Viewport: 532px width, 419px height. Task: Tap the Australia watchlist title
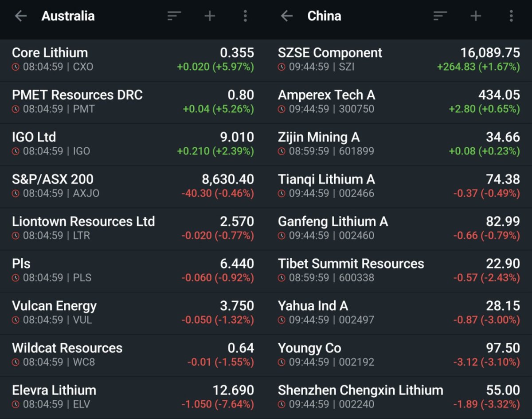(68, 16)
